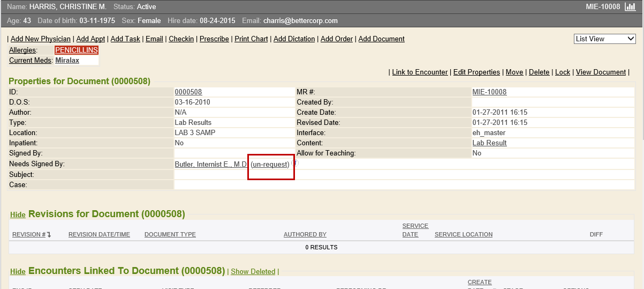Screen dimensions: 644x289
Task: Click Edit Properties for the document
Action: pos(476,72)
